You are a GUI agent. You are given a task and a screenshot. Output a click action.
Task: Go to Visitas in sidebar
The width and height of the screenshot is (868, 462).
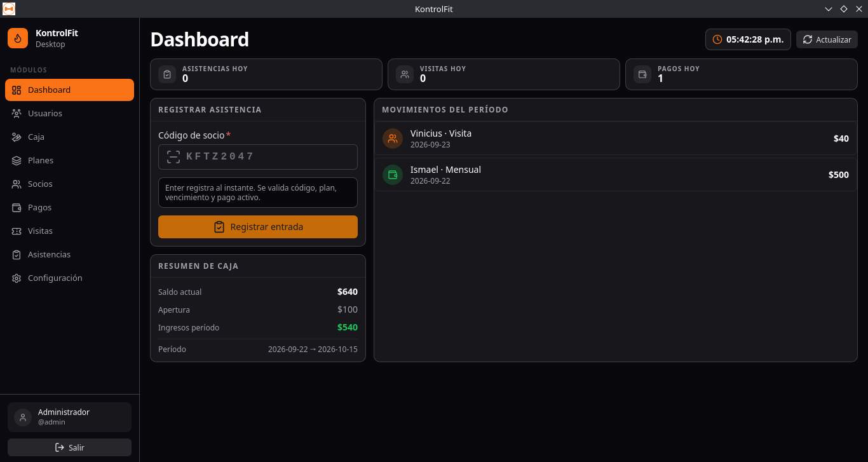tap(70, 231)
